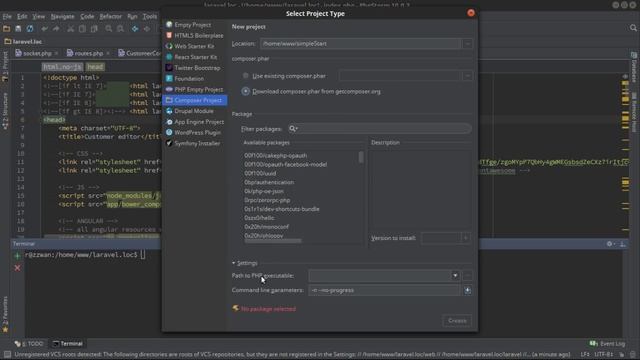Open Version to install dropdown
This screenshot has height=360, width=640.
[465, 238]
